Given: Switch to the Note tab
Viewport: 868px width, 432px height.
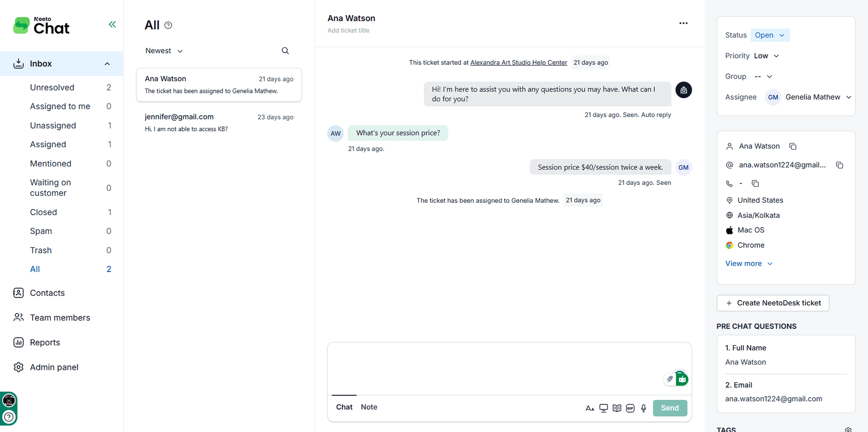Looking at the screenshot, I should coord(369,407).
